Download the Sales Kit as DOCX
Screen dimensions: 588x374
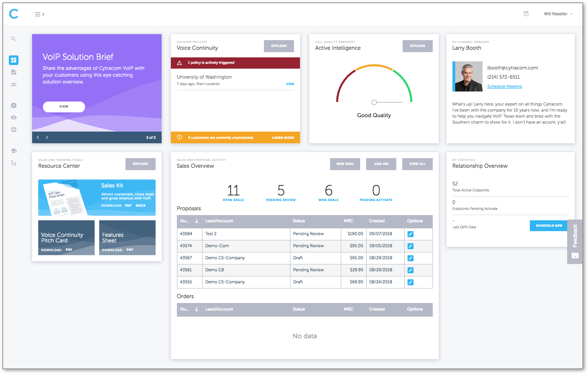pos(140,205)
